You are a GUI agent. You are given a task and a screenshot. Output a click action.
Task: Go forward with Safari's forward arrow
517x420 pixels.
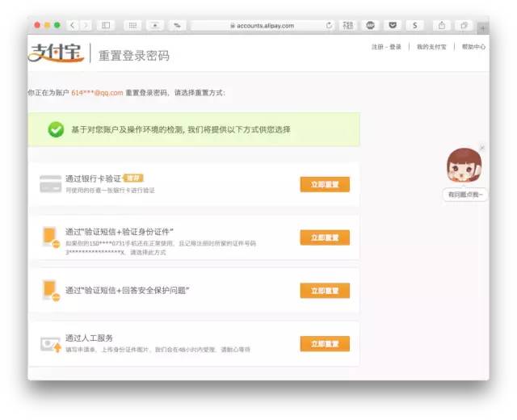[86, 25]
